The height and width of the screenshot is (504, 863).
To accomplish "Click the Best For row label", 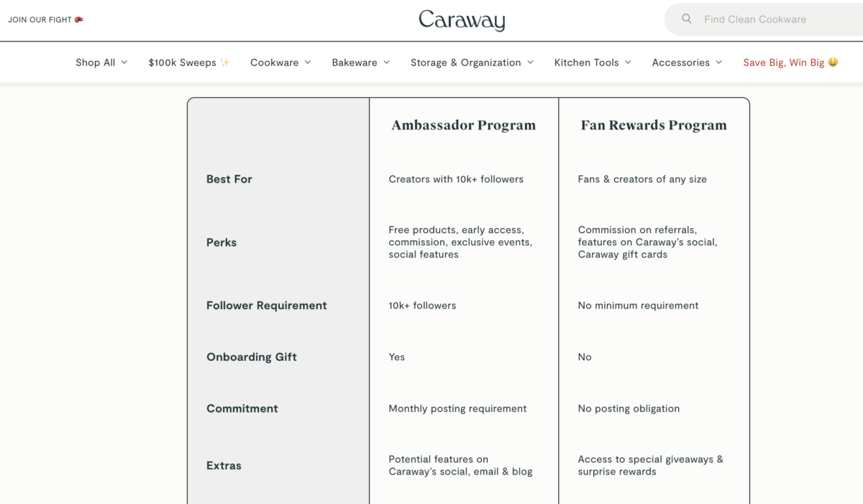I will point(229,179).
